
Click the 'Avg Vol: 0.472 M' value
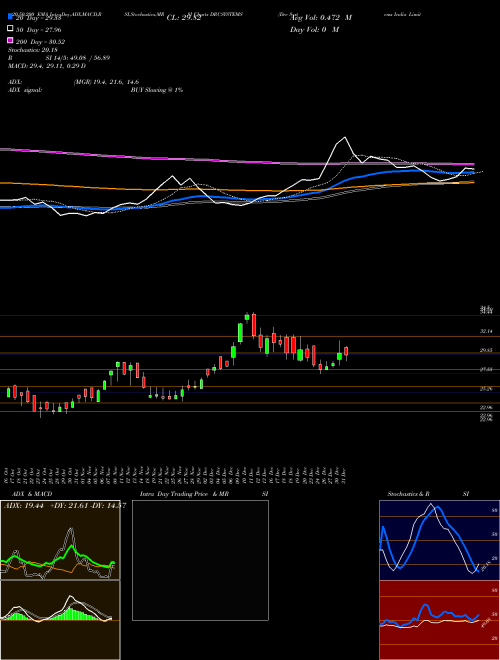tap(322, 18)
